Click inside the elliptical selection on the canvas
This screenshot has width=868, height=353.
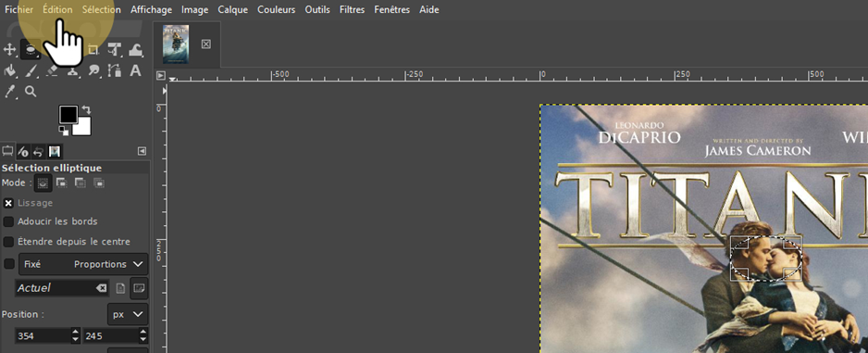(x=767, y=258)
